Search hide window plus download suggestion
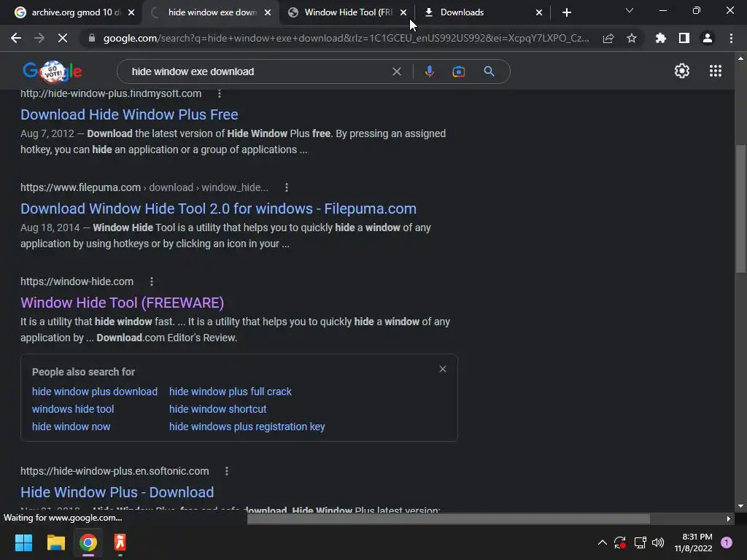The height and width of the screenshot is (560, 747). [94, 392]
